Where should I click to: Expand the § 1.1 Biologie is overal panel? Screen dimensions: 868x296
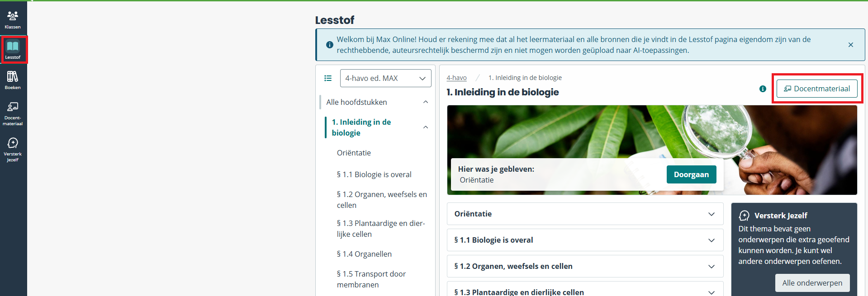tap(585, 240)
